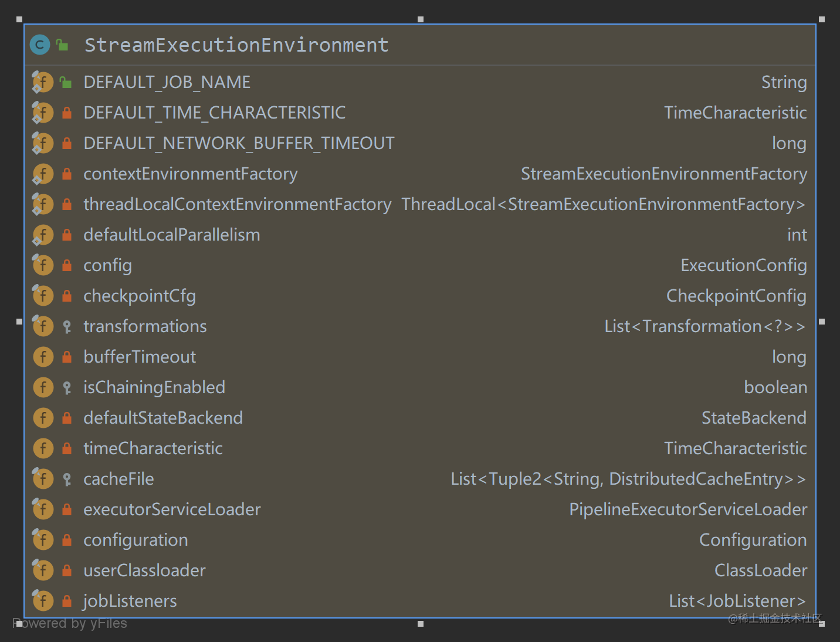Click the green public lock icon next to DEFAULT_JOB_NAME
Viewport: 840px width, 642px height.
66,82
